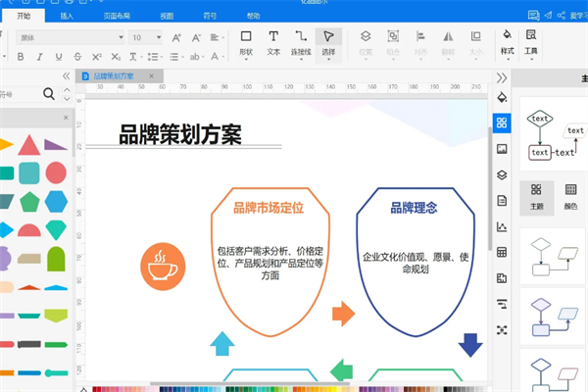
Task: Select the orange coffee cup icon on canvas
Action: pos(163,267)
